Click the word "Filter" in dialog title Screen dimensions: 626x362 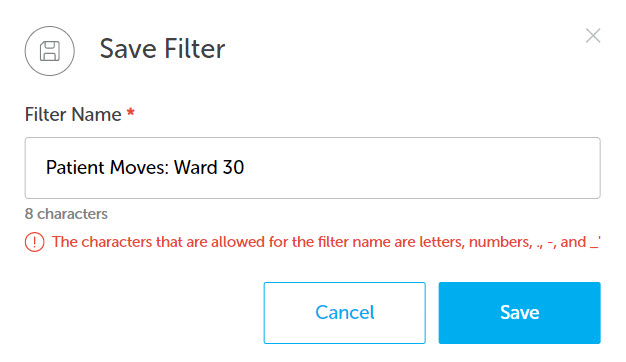click(x=195, y=49)
